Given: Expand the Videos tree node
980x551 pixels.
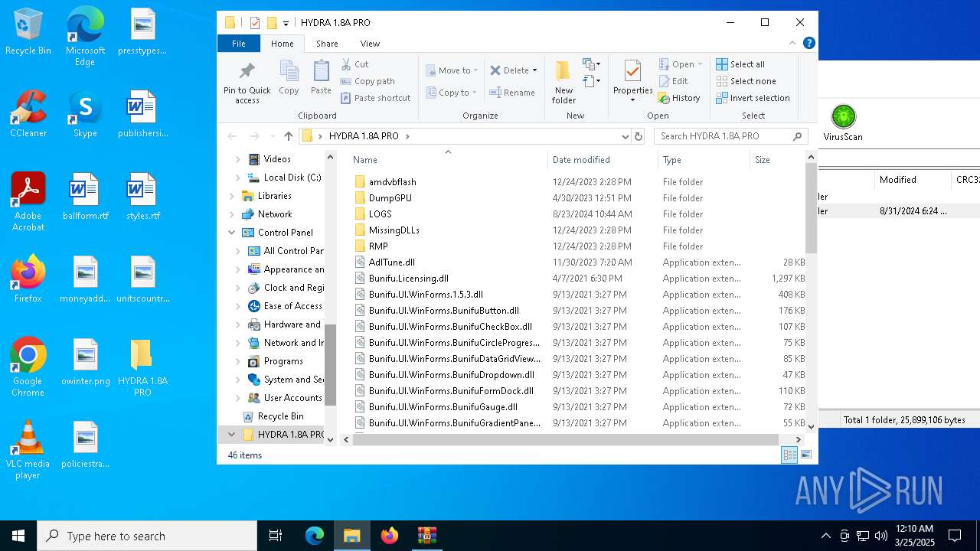Looking at the screenshot, I should point(237,159).
